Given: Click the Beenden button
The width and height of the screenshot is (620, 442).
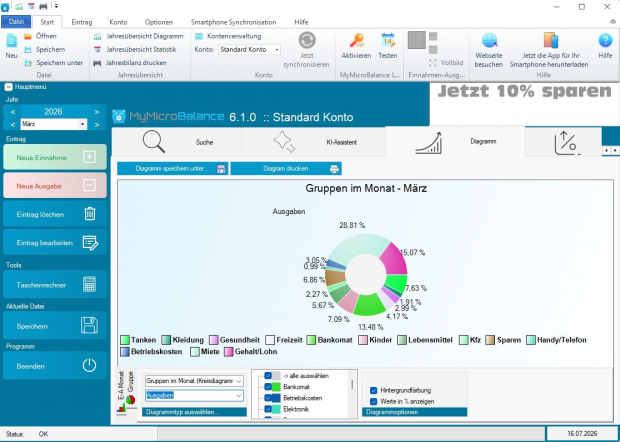Looking at the screenshot, I should point(55,366).
